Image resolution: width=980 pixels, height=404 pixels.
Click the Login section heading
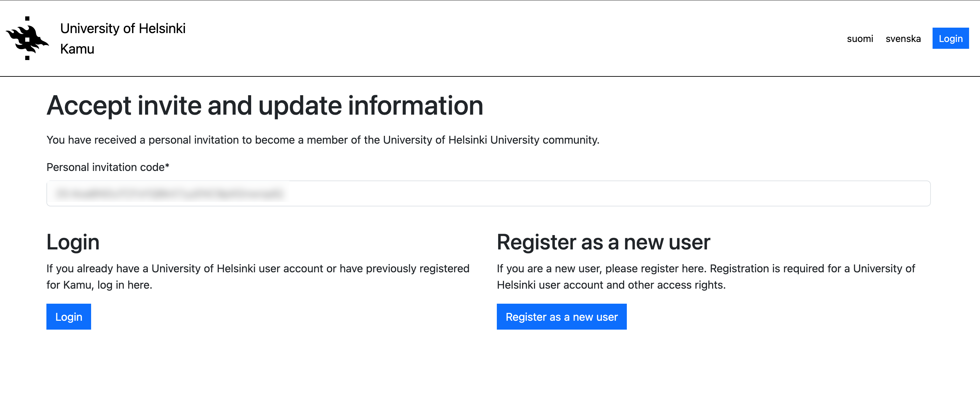click(73, 242)
